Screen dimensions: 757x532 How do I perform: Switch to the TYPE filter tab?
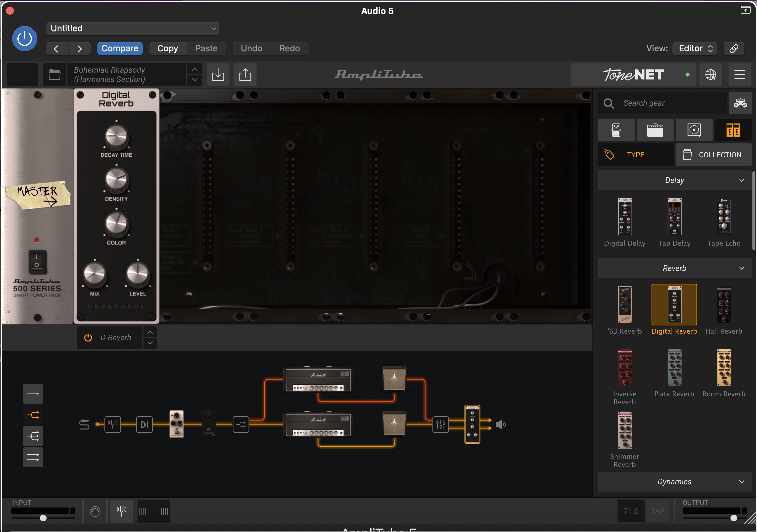pos(635,155)
